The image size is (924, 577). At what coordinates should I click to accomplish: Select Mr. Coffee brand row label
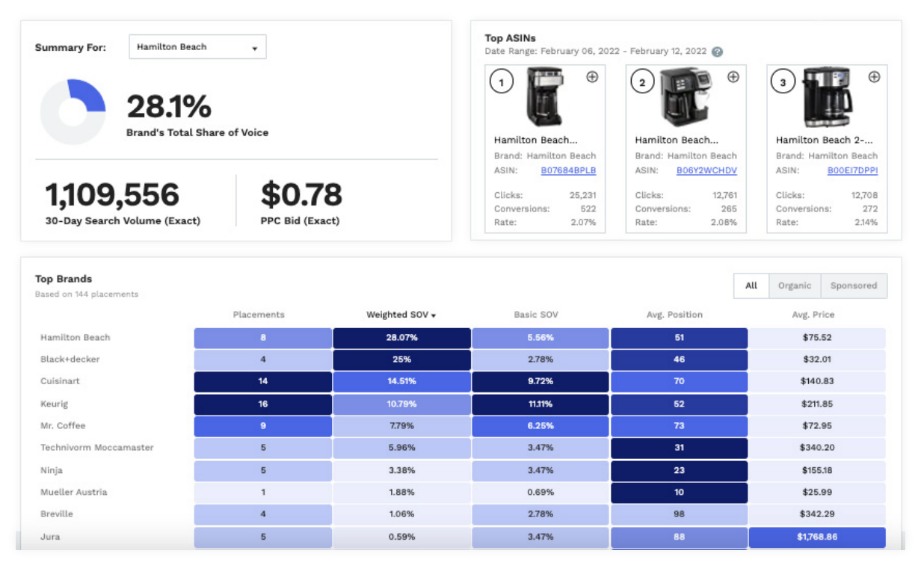tap(63, 426)
